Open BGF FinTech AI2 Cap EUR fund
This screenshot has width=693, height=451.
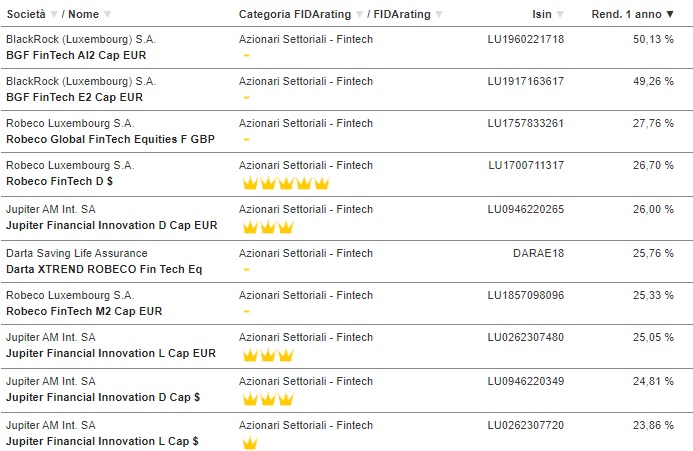point(76,55)
